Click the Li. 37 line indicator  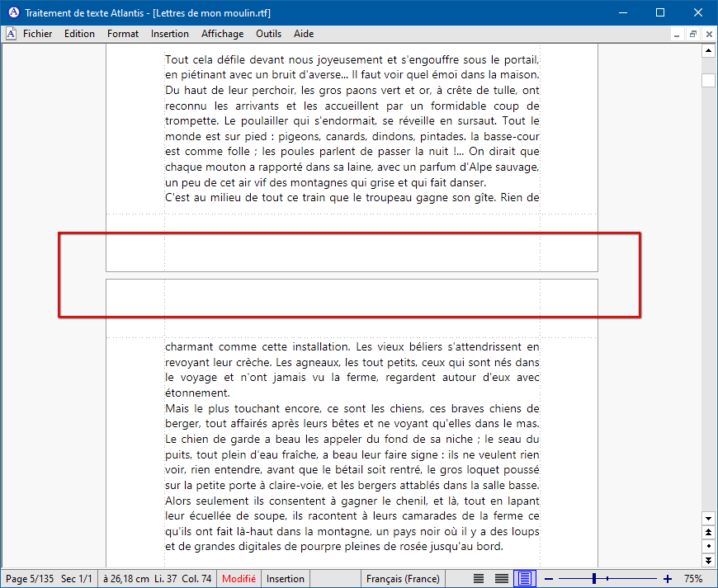(165, 579)
